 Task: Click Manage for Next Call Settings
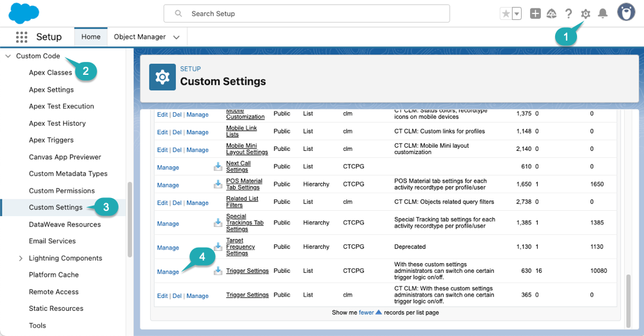pos(168,168)
